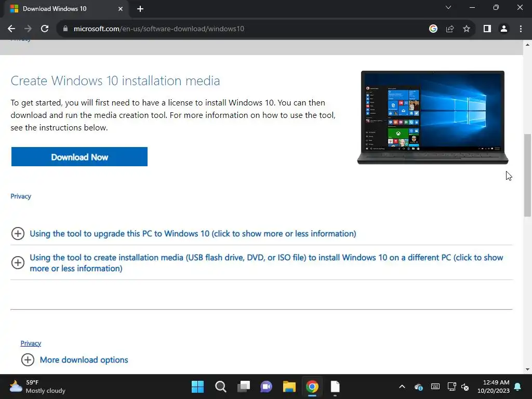The height and width of the screenshot is (399, 532).
Task: Open taskbar Search
Action: click(x=220, y=387)
